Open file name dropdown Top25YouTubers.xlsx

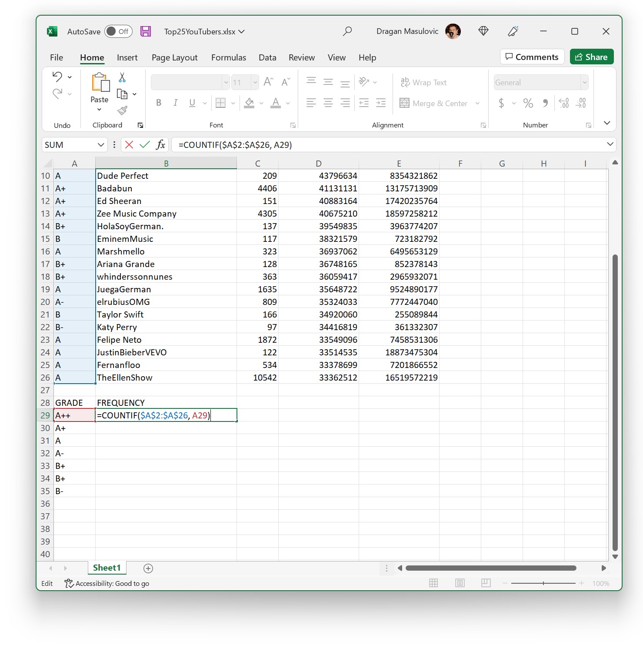pos(204,31)
